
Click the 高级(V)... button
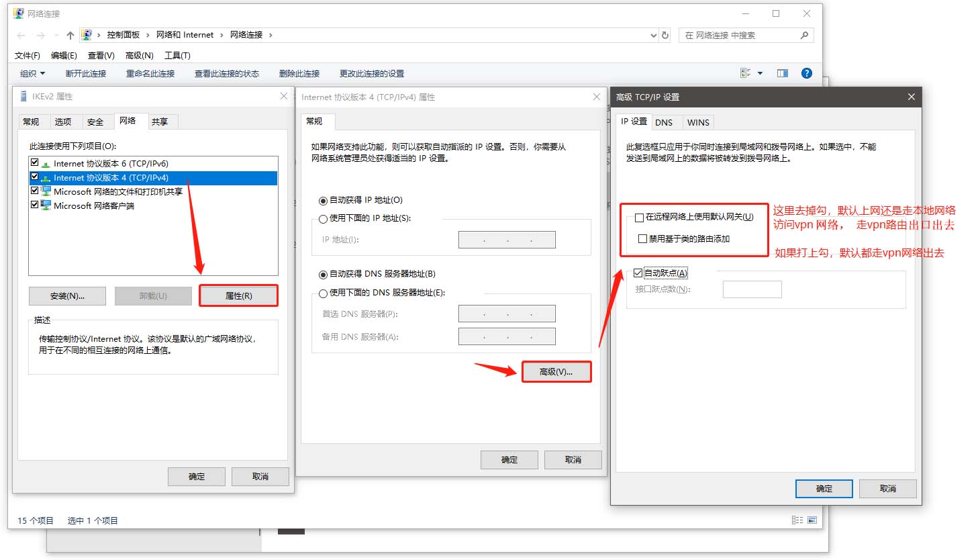coord(556,372)
